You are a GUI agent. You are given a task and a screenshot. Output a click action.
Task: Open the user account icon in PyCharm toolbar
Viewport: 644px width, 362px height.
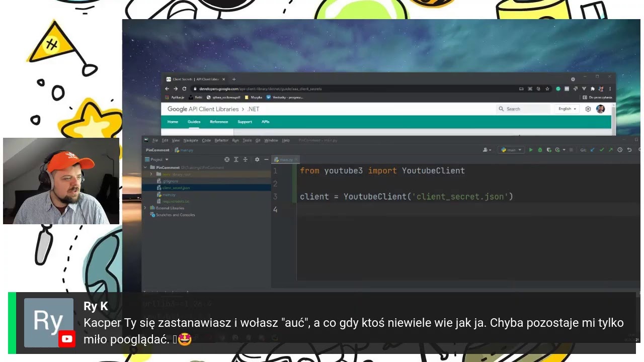tap(487, 150)
